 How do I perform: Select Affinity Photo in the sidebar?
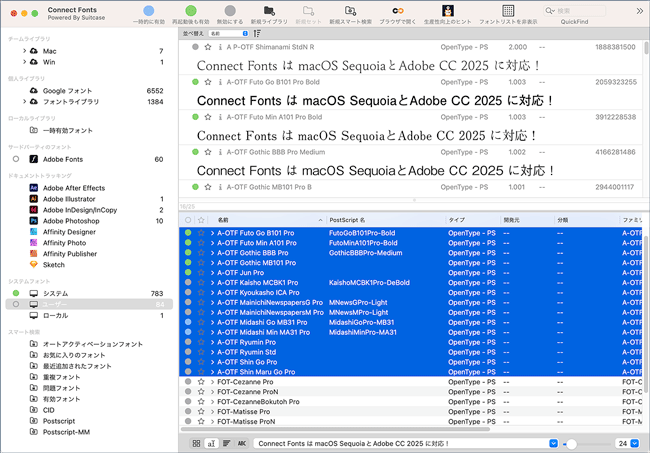coord(64,243)
